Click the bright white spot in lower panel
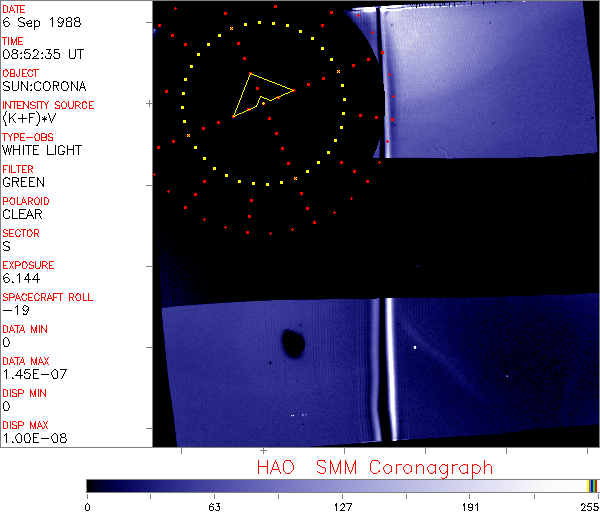Image resolution: width=600 pixels, height=512 pixels. point(415,347)
